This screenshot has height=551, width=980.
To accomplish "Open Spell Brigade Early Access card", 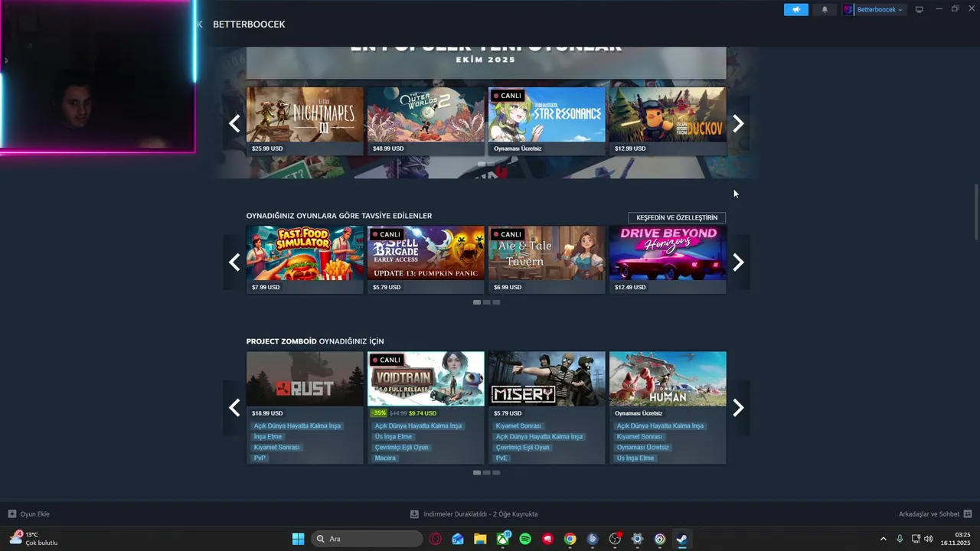I will coord(426,259).
